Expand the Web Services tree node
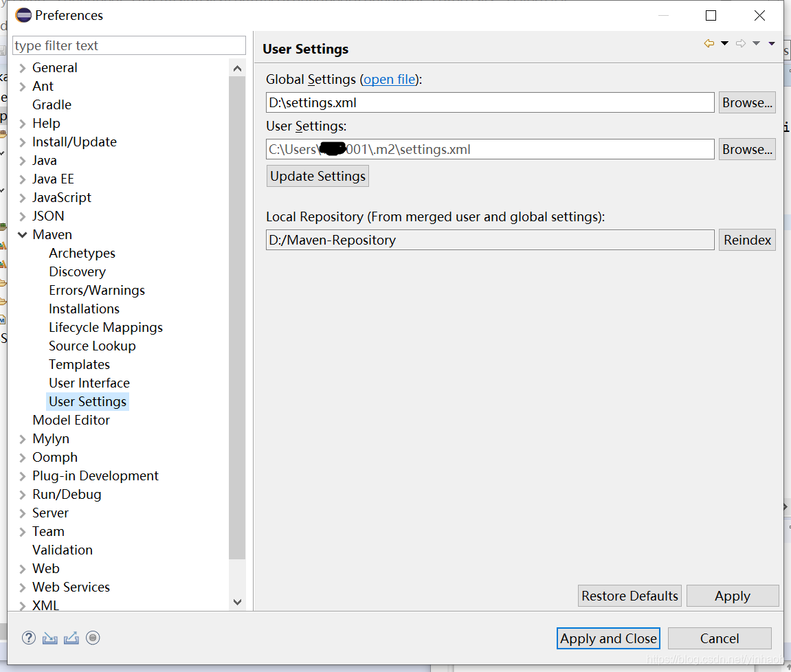 (22, 587)
